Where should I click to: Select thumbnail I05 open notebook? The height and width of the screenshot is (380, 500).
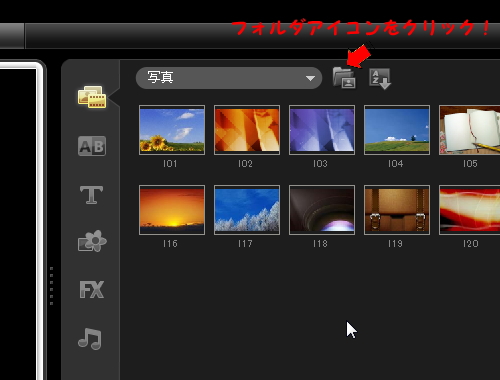tap(469, 130)
